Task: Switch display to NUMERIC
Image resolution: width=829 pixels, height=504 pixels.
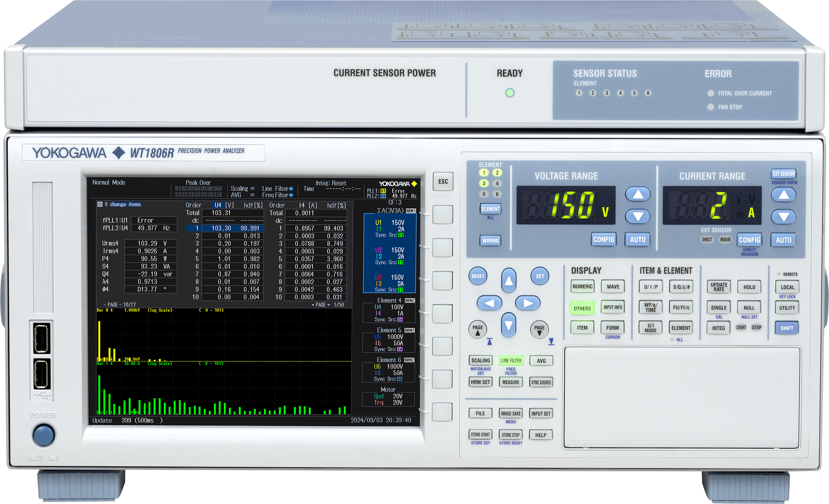Action: [582, 287]
